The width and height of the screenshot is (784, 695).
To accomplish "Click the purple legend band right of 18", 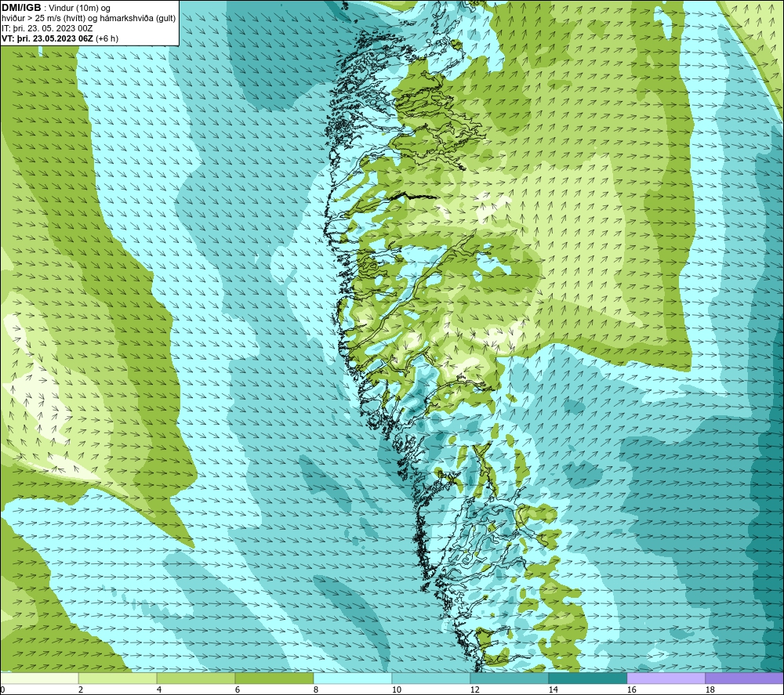I will click(744, 679).
